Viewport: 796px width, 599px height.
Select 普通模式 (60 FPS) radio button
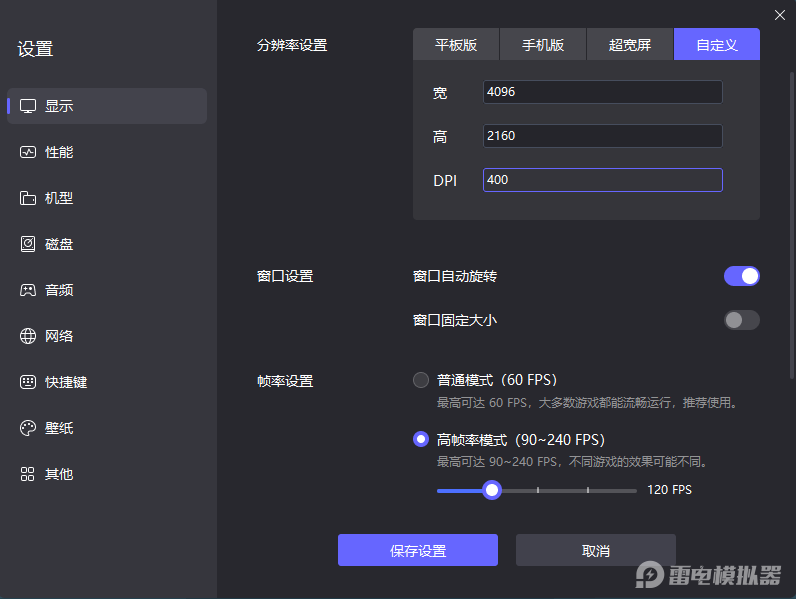point(421,380)
